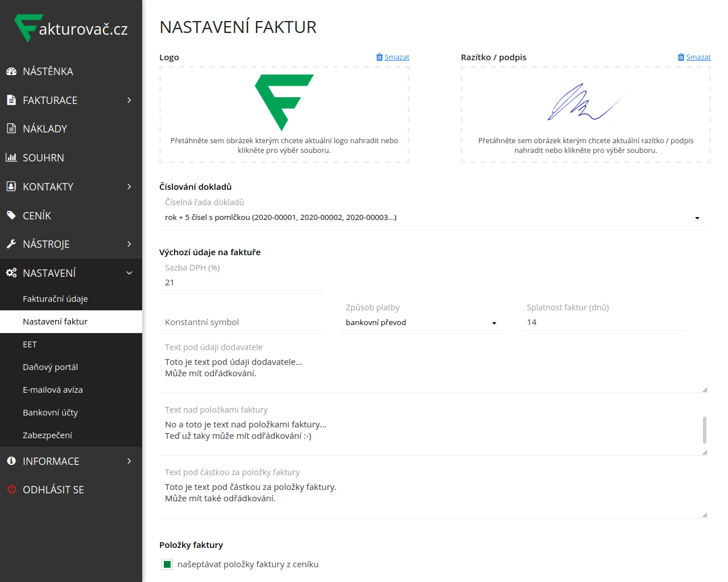Click the Souhrn chart icon
Screen dimensions: 728x582
11,157
